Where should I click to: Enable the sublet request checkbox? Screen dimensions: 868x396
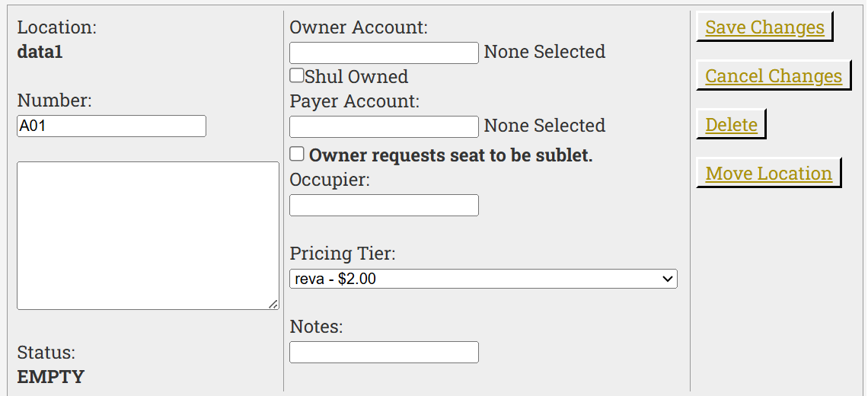coord(297,154)
